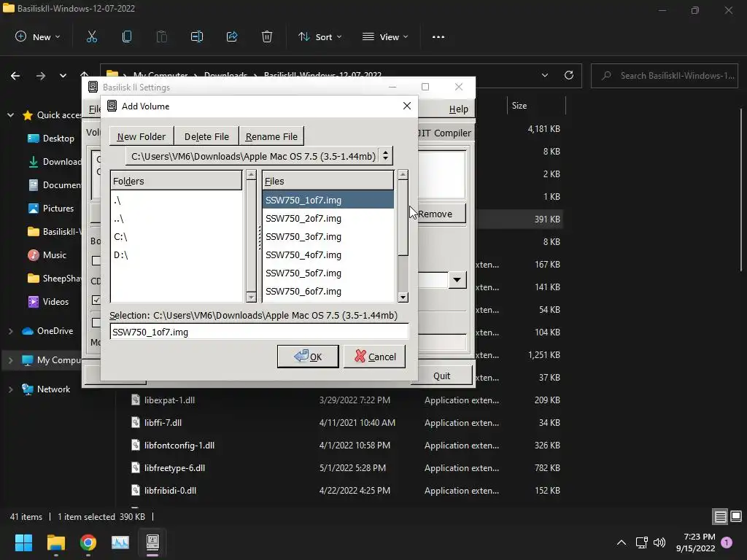Select parent folder ..\ entry
747x560 pixels.
pyautogui.click(x=177, y=219)
